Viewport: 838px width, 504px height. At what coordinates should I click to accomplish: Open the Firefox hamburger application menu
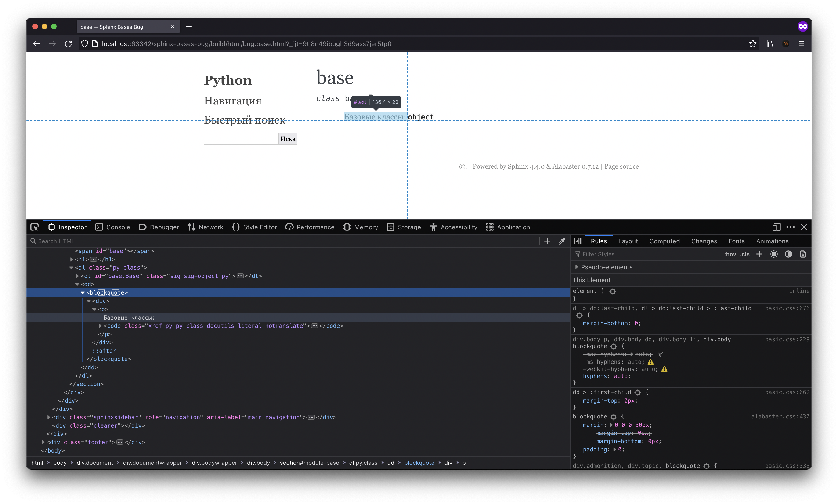coord(801,44)
